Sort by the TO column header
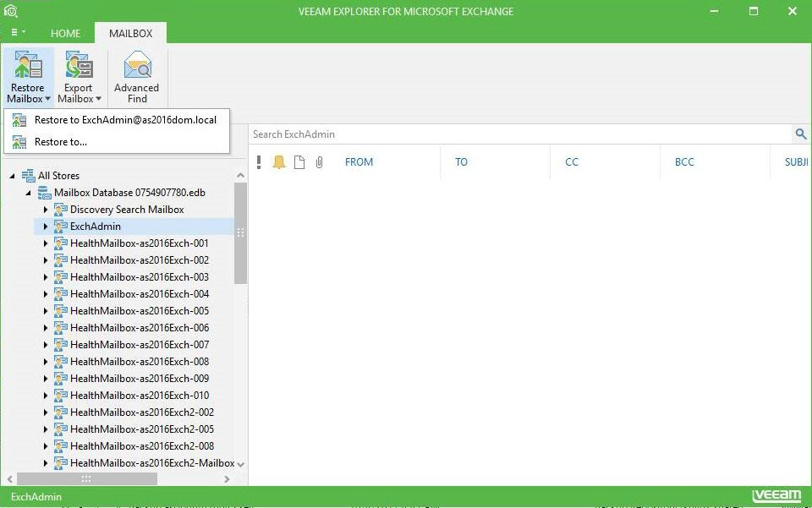Screen dimensions: 812x508 click(461, 162)
